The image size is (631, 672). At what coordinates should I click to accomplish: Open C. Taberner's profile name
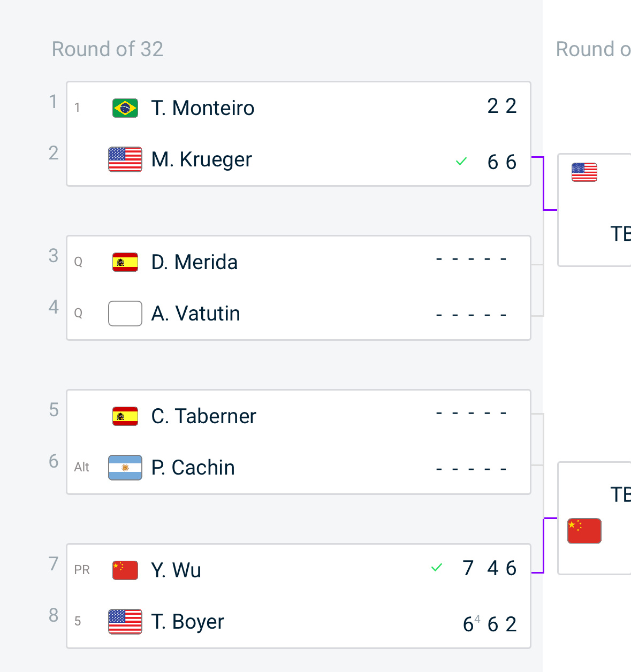pos(204,416)
